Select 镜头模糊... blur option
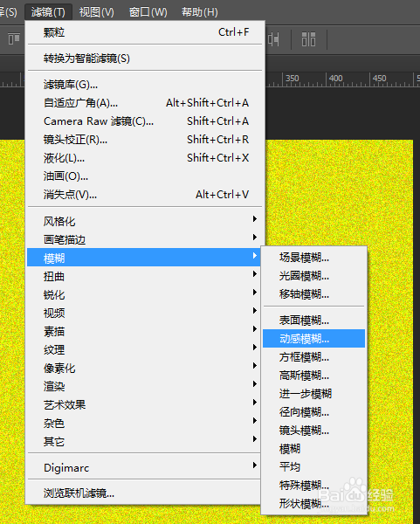This screenshot has height=524, width=420. point(313,430)
